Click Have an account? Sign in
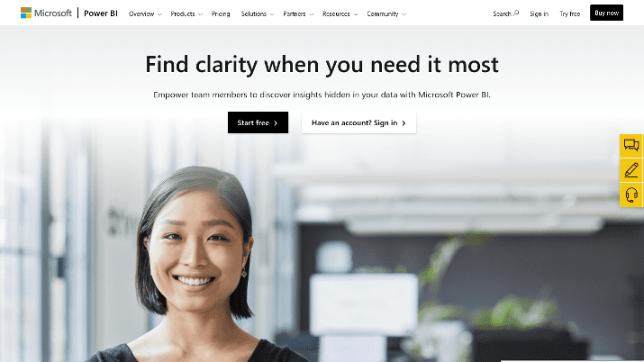Image resolution: width=644 pixels, height=362 pixels. 358,122
